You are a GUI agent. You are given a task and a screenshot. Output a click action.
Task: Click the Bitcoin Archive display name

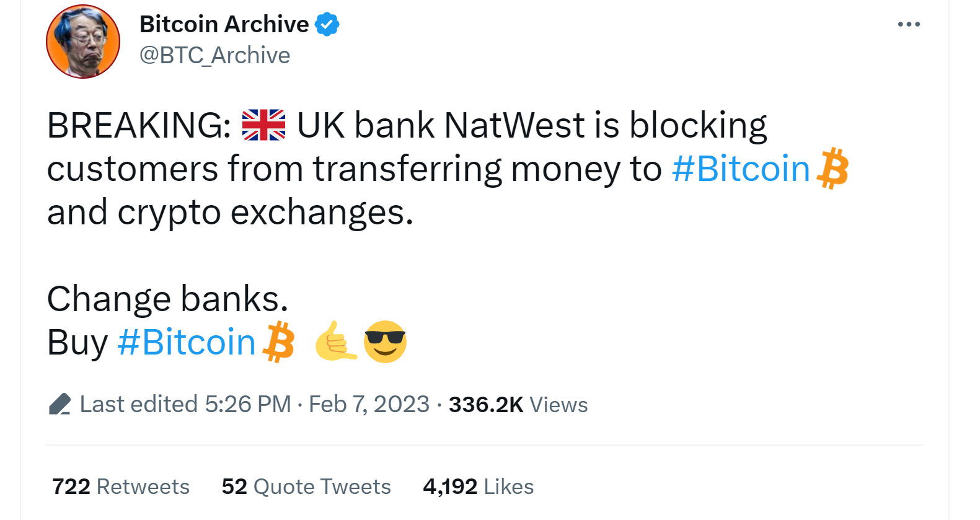tap(224, 24)
